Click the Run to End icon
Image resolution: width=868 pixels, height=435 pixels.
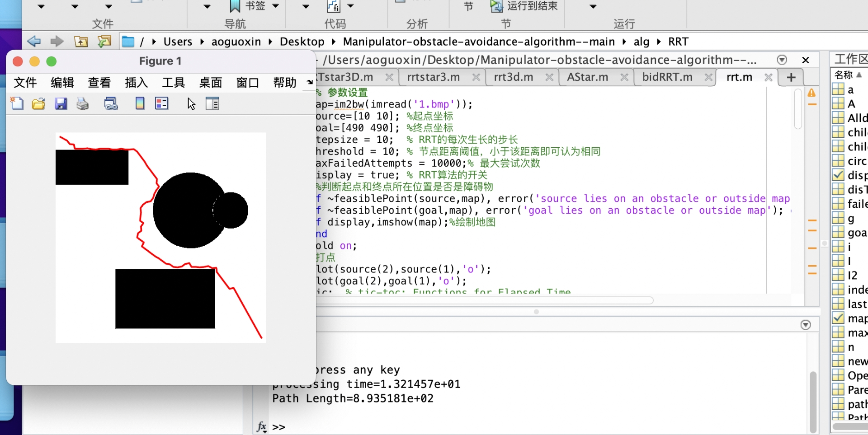[497, 6]
